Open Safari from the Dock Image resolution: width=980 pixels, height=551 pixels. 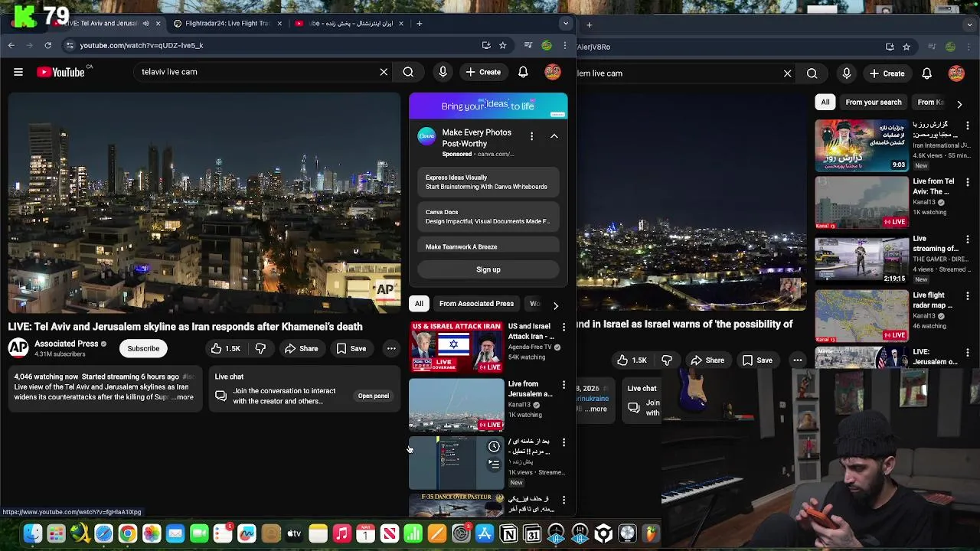click(x=103, y=533)
